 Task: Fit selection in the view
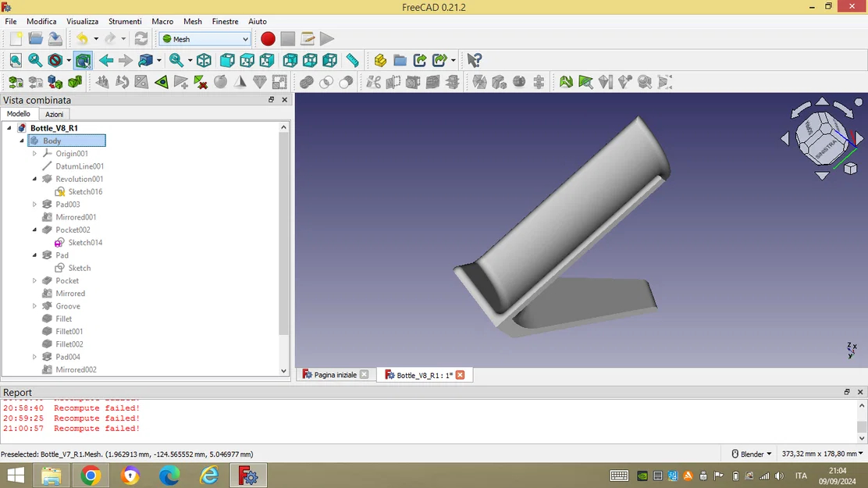coord(35,60)
